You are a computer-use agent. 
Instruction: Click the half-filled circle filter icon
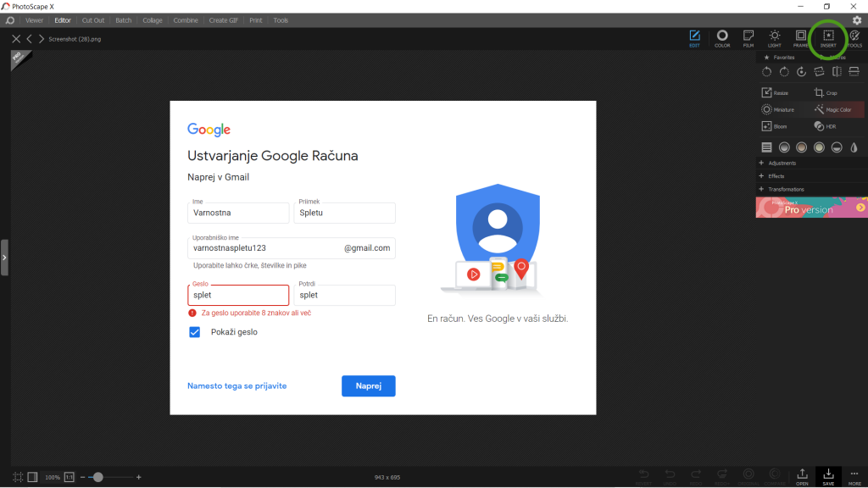click(837, 147)
